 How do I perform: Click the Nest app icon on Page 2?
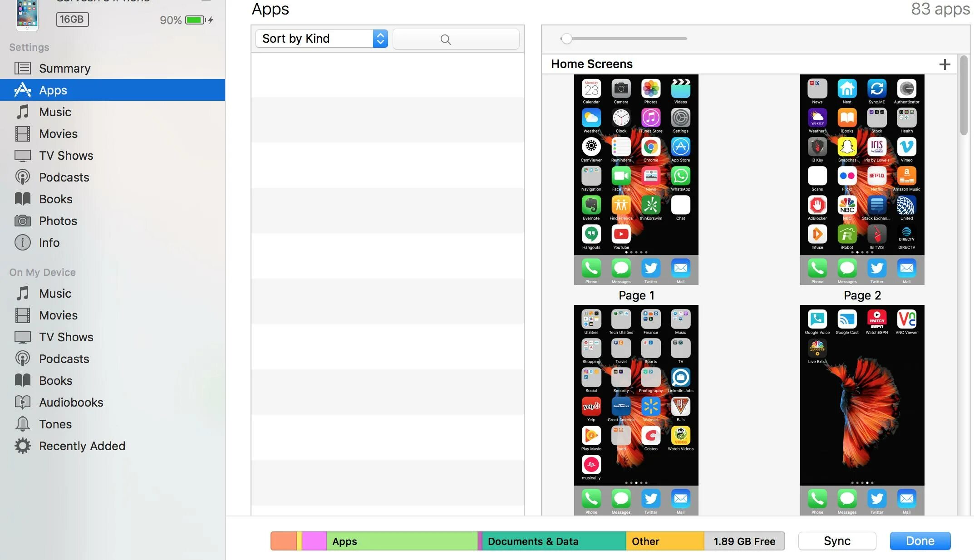click(x=847, y=89)
